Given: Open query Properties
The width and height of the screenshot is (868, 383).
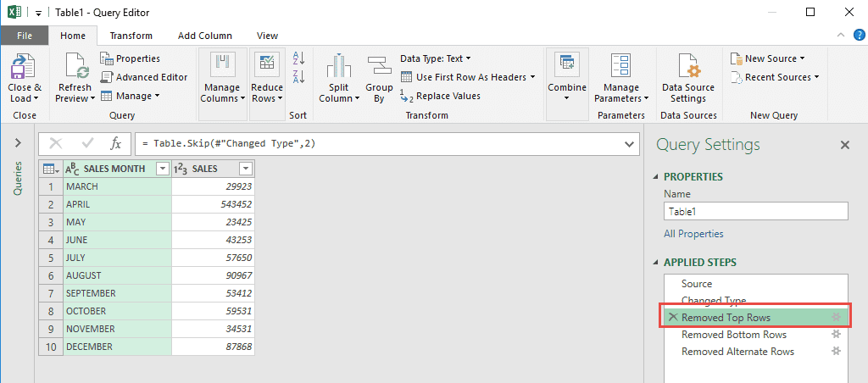Looking at the screenshot, I should tap(130, 58).
